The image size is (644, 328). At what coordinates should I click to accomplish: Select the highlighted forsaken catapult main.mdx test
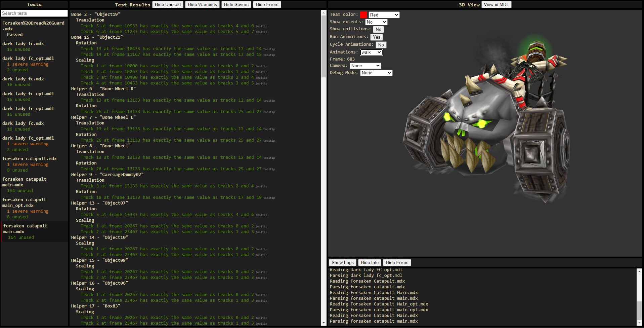click(x=34, y=231)
